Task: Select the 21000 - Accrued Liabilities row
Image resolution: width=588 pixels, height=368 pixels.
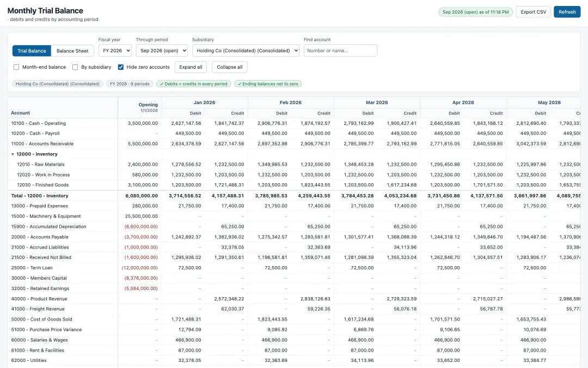Action: [x=294, y=248]
